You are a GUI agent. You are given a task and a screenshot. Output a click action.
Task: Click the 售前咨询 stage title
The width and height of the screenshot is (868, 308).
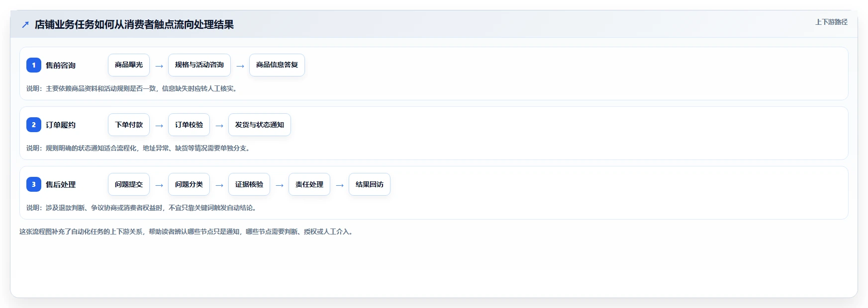pyautogui.click(x=61, y=65)
